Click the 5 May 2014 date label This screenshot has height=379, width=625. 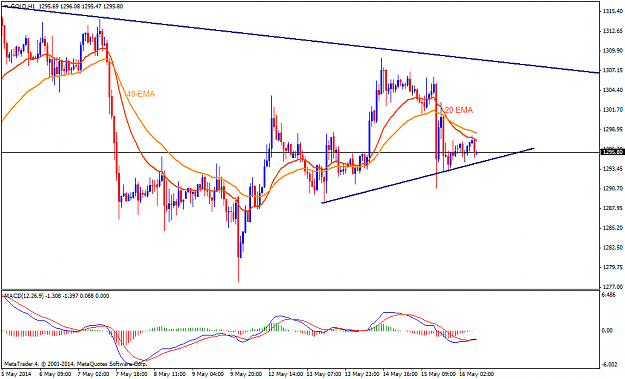click(15, 374)
